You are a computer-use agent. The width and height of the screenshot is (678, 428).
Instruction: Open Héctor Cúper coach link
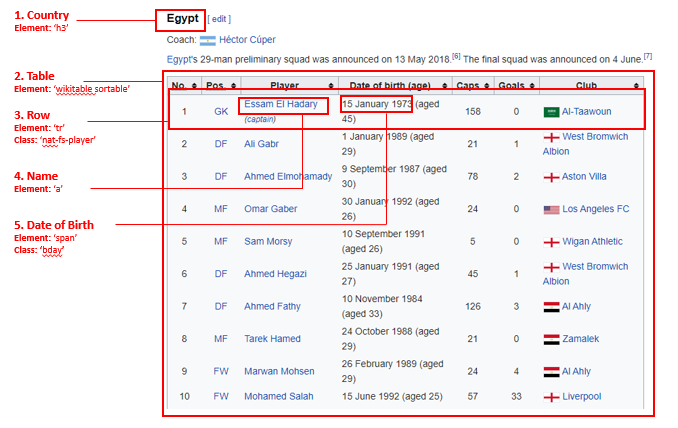tap(247, 40)
